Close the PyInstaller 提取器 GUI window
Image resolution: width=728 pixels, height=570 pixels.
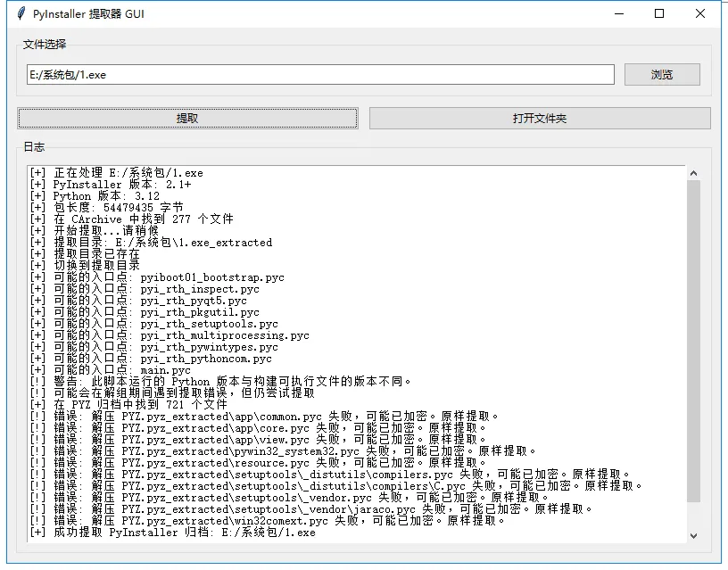[x=700, y=13]
